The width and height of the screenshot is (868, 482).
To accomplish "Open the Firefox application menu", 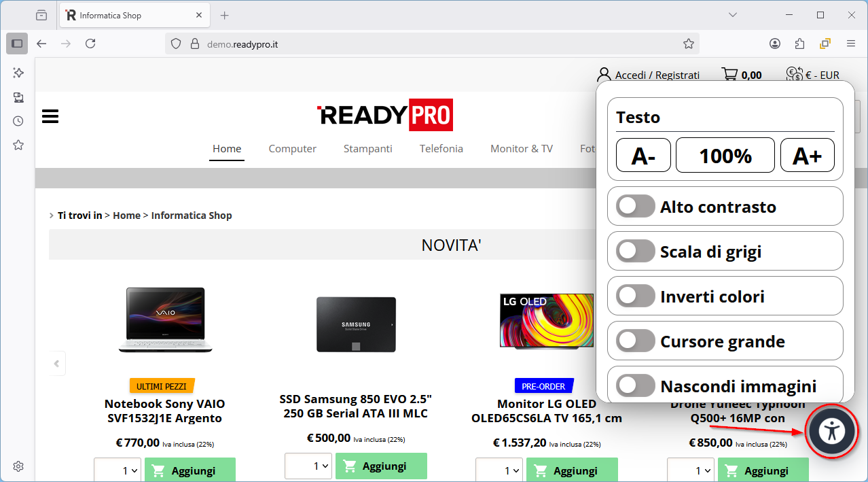I will point(851,44).
